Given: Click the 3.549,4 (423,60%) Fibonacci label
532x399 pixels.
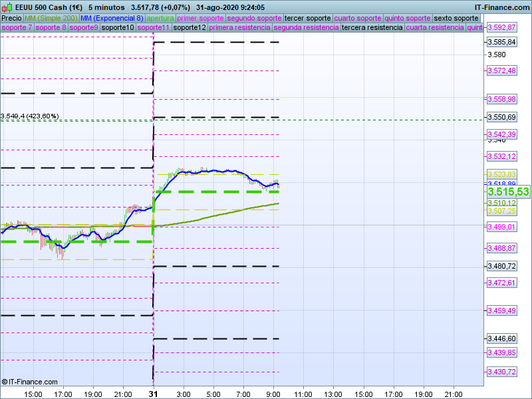Looking at the screenshot, I should [30, 116].
